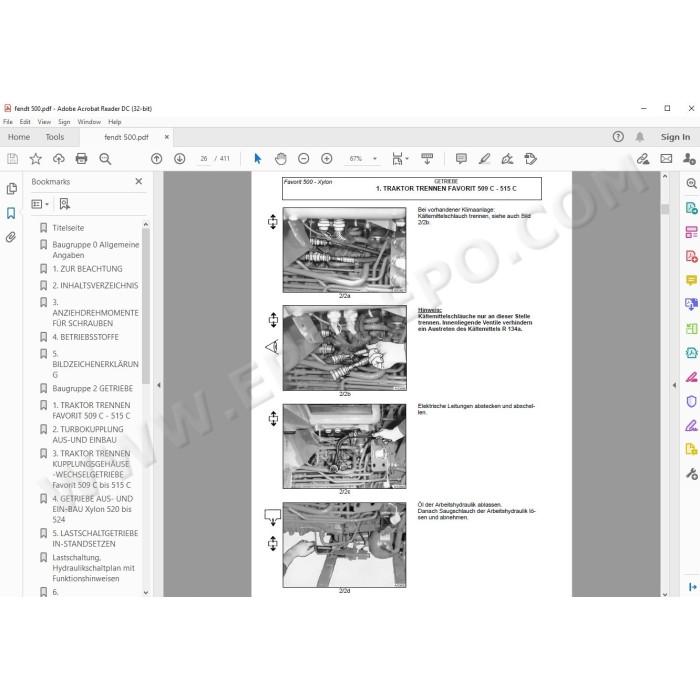The height and width of the screenshot is (700, 700).
Task: Close the fendt 500.pdf tab
Action: click(x=167, y=137)
